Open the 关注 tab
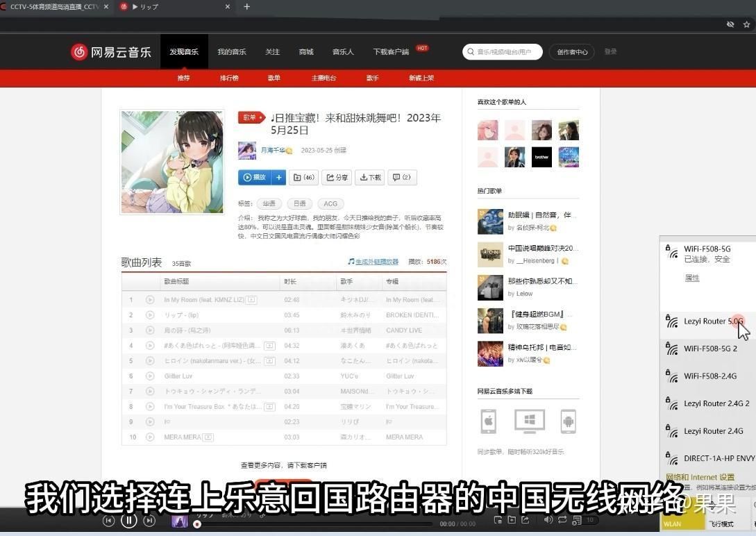The image size is (756, 536). (272, 51)
